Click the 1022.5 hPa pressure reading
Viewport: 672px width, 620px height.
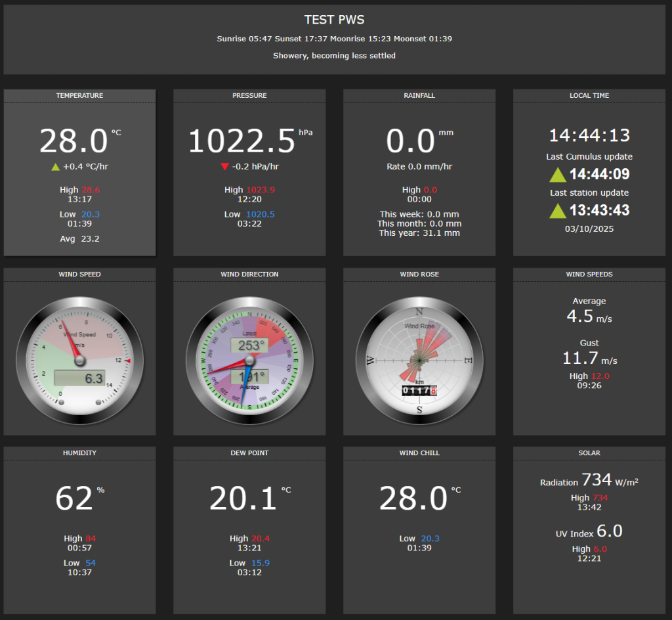[242, 141]
